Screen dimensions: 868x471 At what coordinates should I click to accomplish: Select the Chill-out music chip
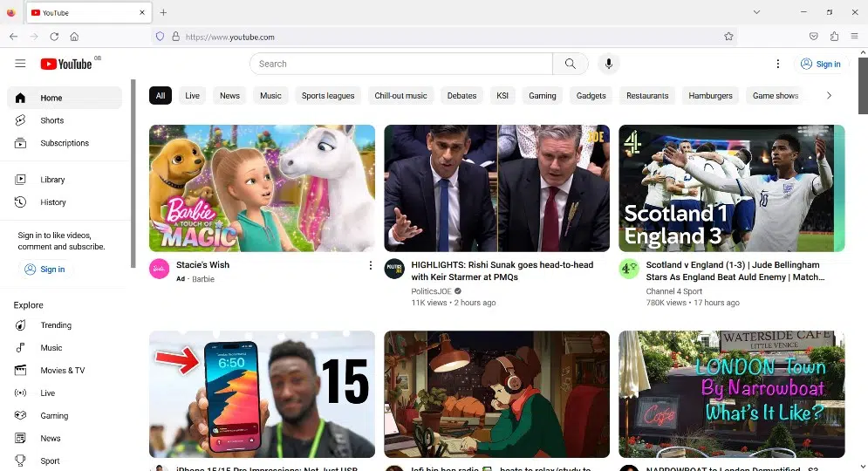pos(400,96)
